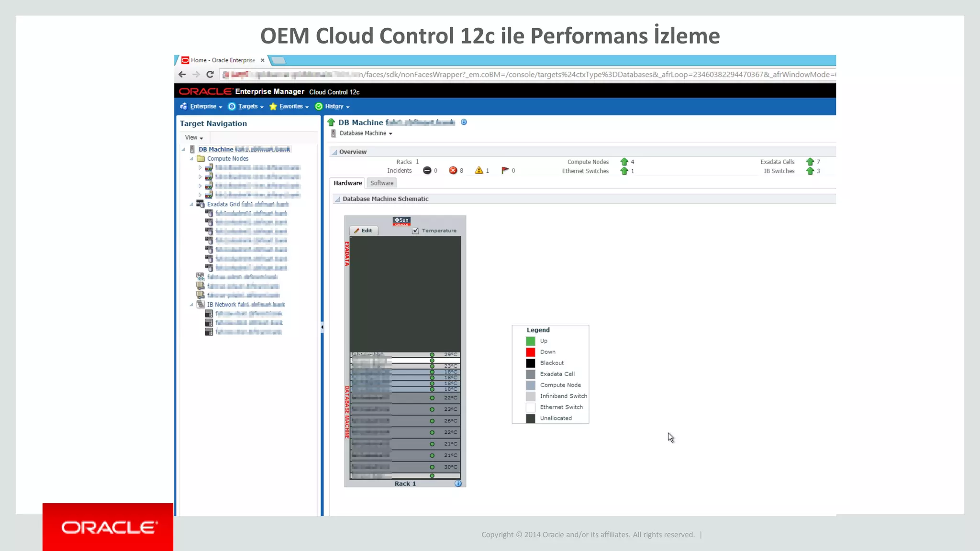Screen dimensions: 980x551
Task: Click the critical incidents red X icon
Action: (453, 171)
